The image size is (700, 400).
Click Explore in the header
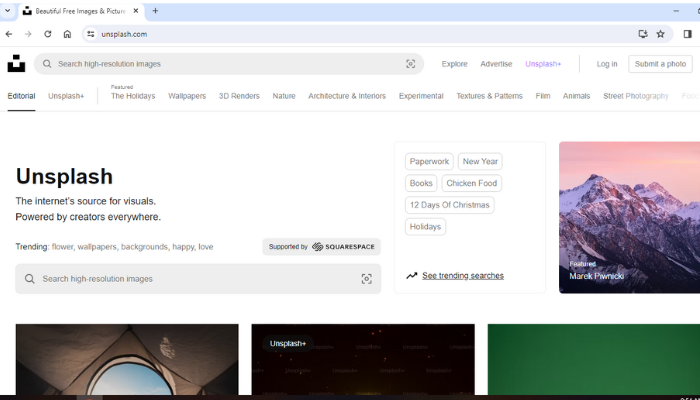(454, 64)
